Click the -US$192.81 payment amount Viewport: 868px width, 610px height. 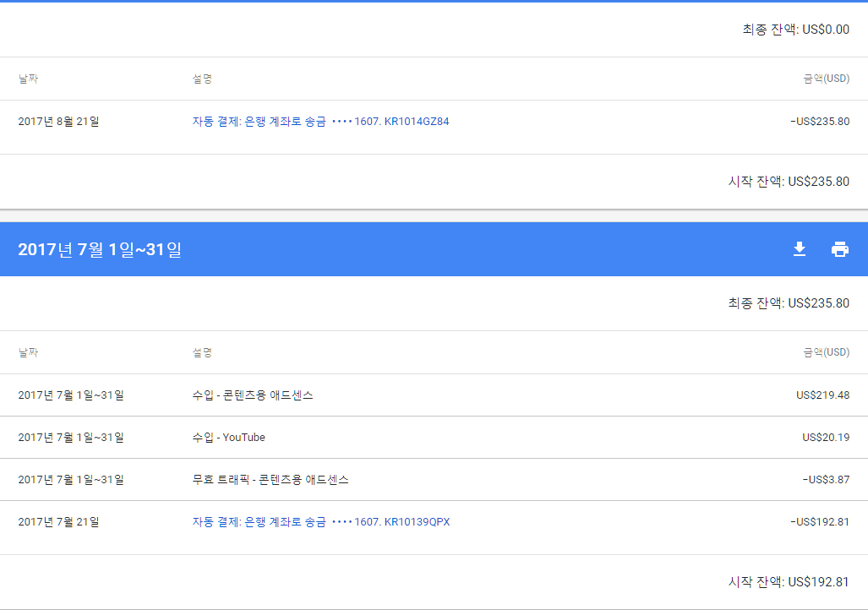click(820, 522)
